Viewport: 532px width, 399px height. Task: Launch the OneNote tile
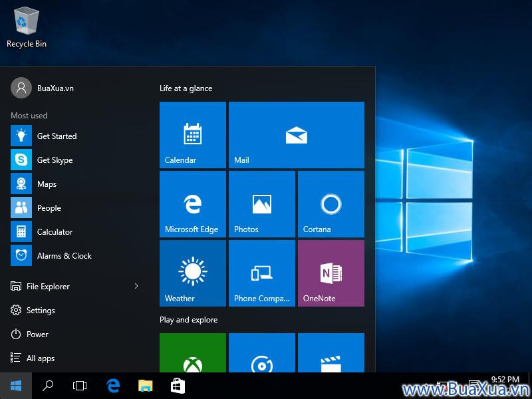coord(331,273)
